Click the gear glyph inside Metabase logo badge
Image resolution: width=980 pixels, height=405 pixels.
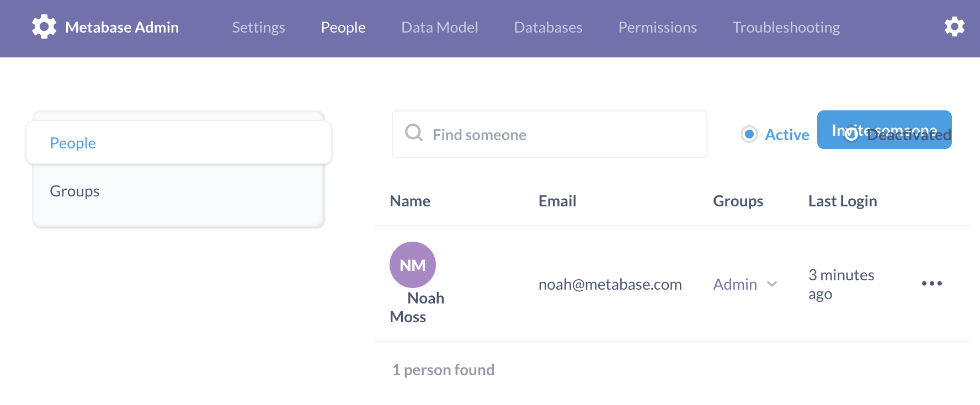tap(44, 26)
